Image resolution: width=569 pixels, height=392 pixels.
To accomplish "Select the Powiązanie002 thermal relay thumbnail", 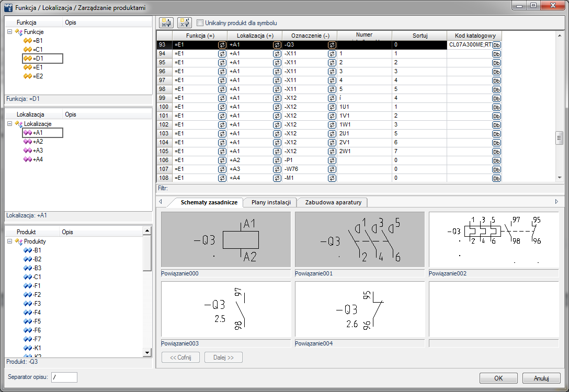I will [494, 239].
